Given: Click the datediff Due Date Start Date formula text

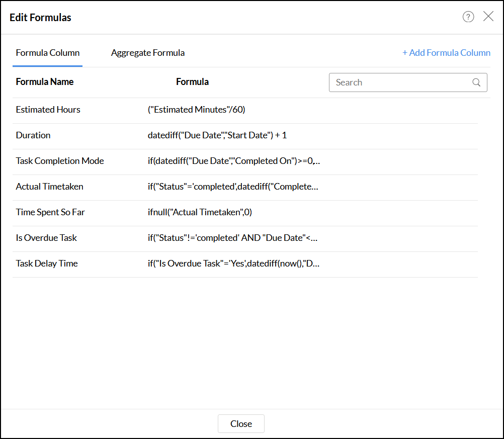Looking at the screenshot, I should 217,135.
